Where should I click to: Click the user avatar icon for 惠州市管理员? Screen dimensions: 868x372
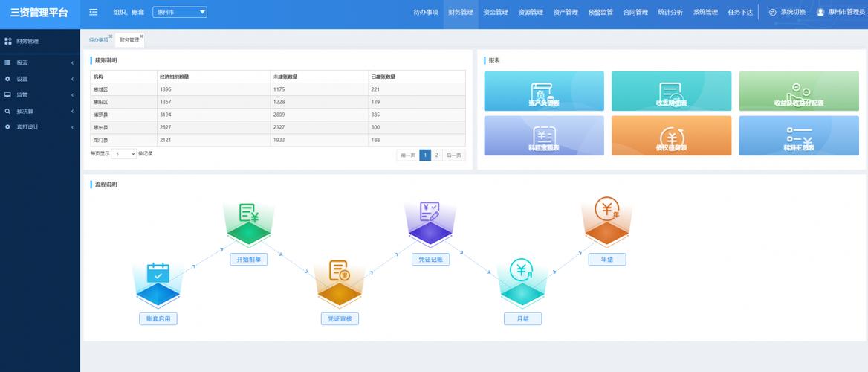(x=820, y=12)
